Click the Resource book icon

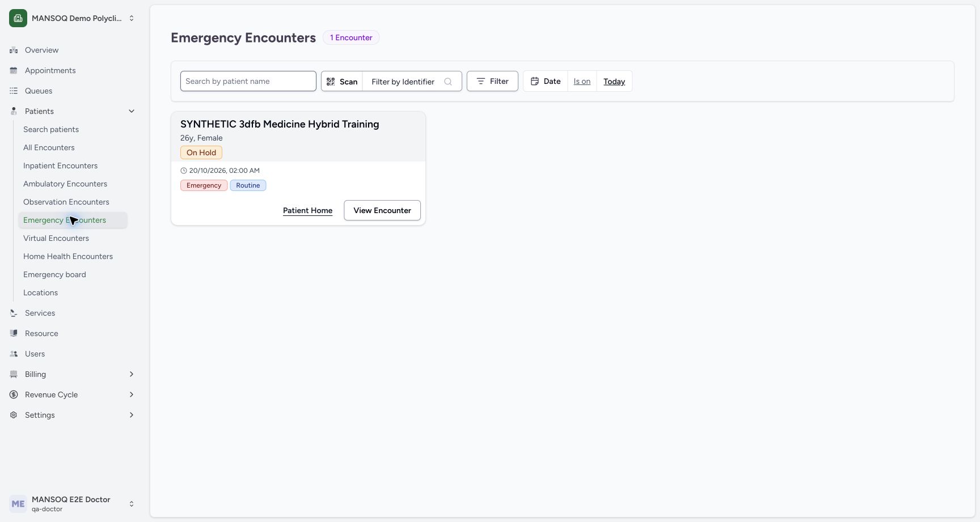pyautogui.click(x=14, y=333)
